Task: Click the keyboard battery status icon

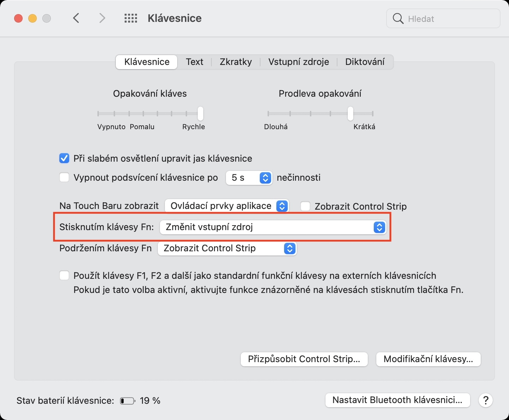Action: [x=127, y=401]
